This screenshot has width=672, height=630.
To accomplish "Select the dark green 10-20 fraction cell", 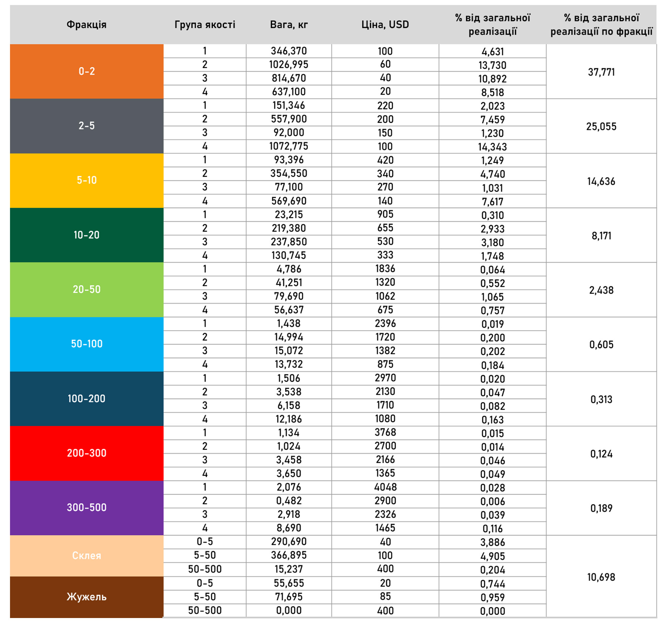I will [87, 235].
